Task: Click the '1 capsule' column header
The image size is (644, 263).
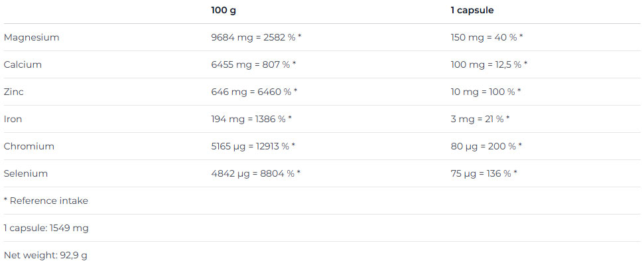Action: pos(472,10)
